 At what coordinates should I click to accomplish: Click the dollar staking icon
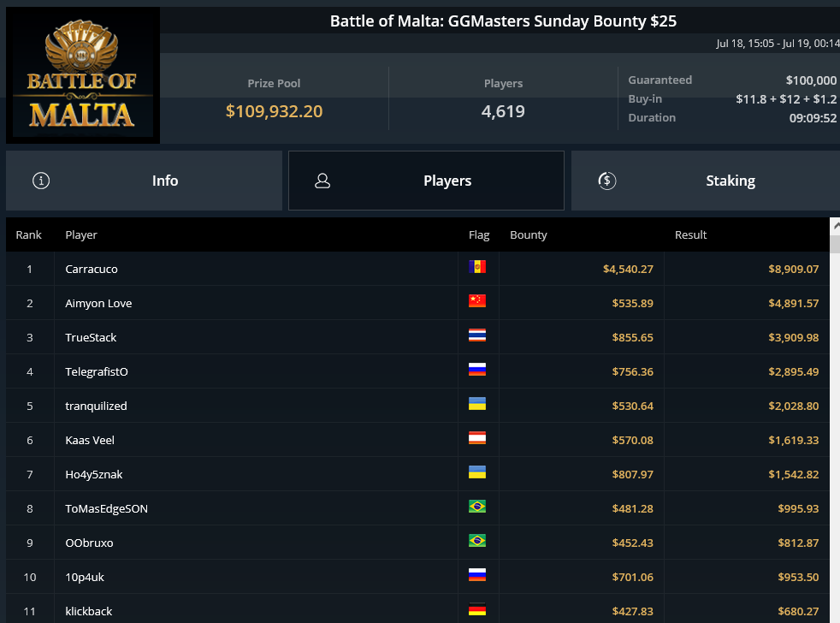pyautogui.click(x=607, y=181)
